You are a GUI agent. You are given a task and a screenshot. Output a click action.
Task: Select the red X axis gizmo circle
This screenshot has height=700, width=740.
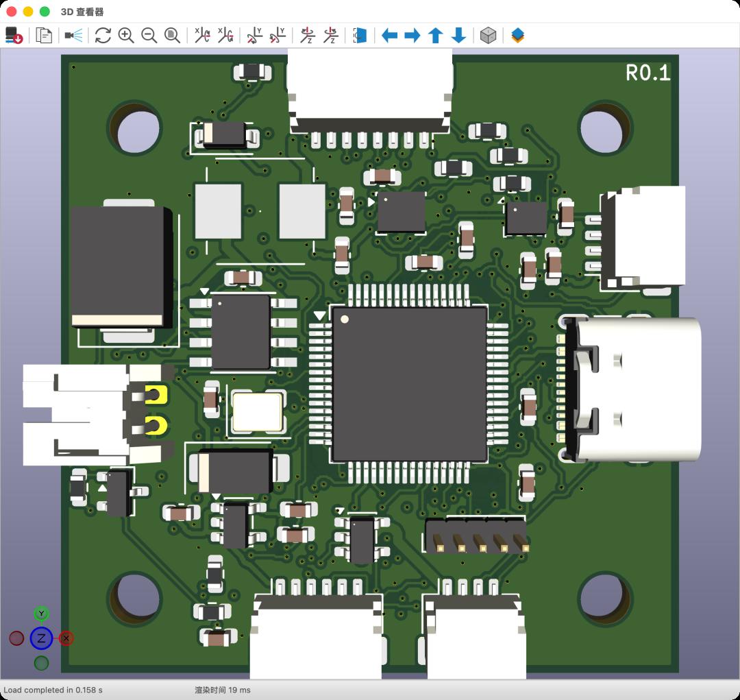click(66, 638)
